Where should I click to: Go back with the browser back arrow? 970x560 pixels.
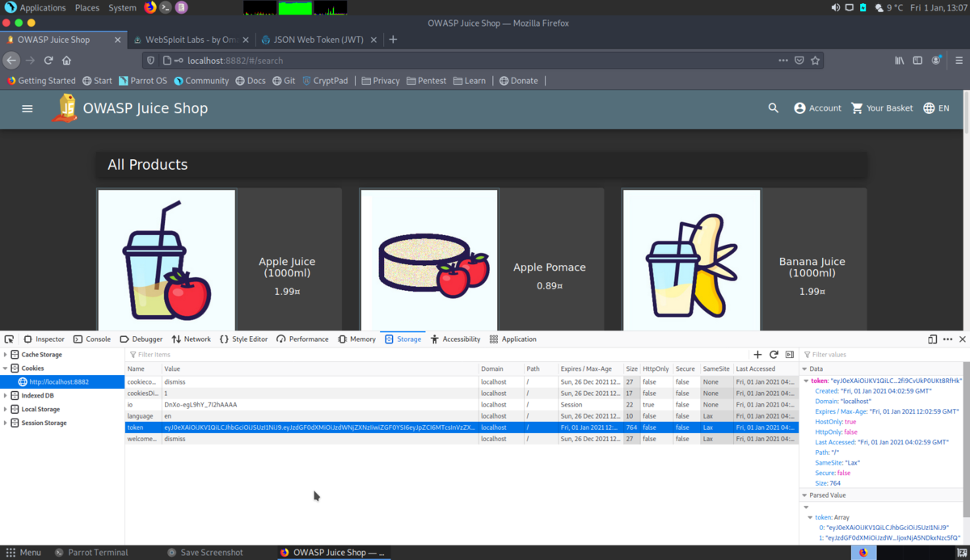coord(11,61)
